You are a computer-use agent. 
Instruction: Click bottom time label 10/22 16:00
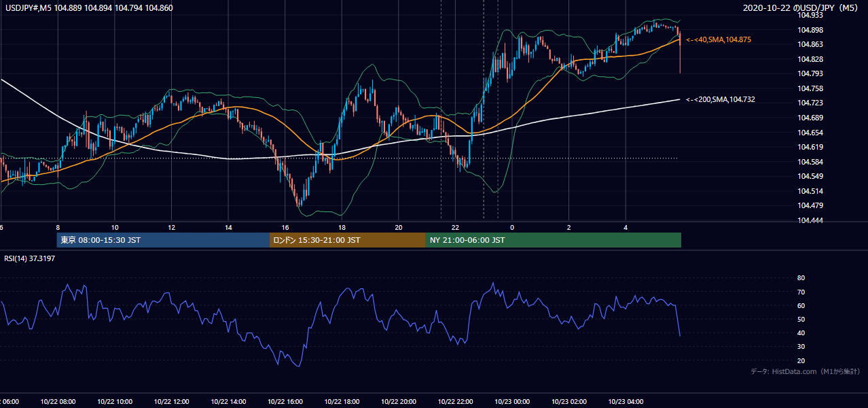coord(285,401)
